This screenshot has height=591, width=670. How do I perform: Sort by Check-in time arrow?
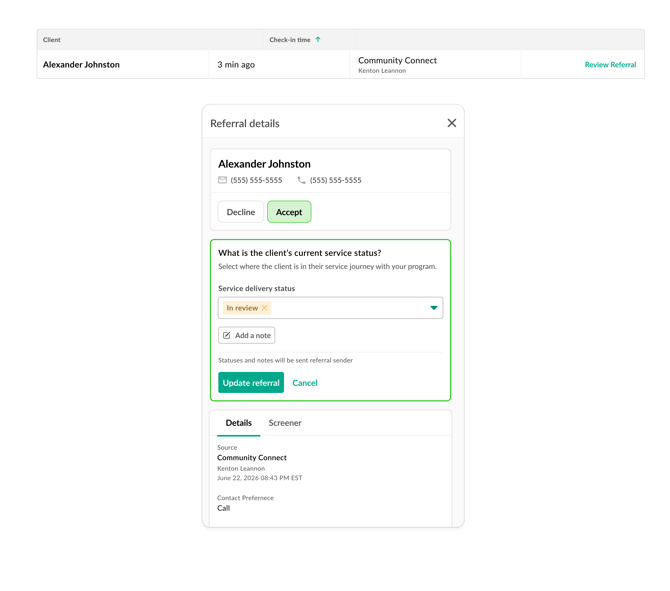coord(317,39)
